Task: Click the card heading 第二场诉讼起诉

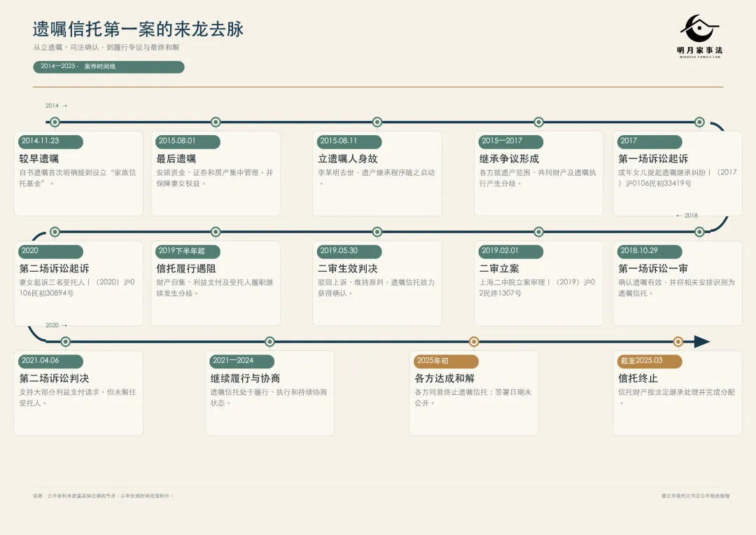Action: [54, 269]
